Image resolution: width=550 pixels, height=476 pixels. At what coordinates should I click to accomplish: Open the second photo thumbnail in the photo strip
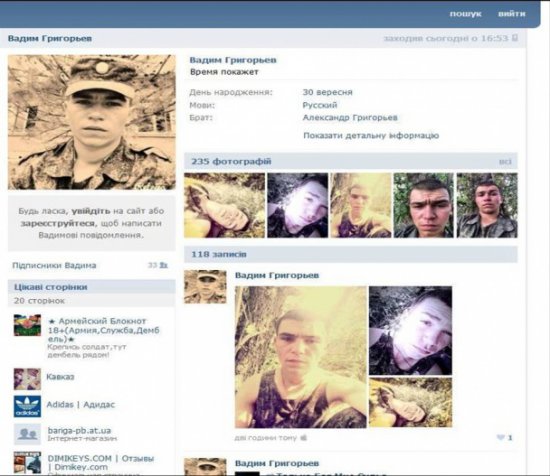(297, 205)
